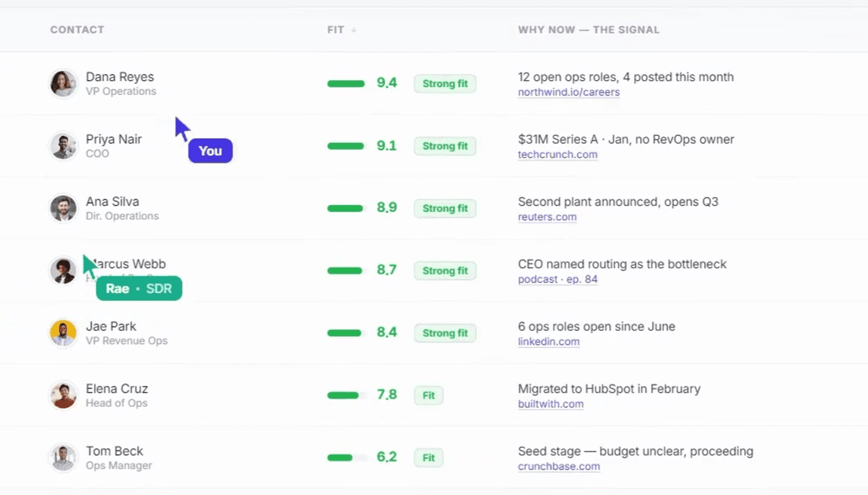Click Fit badge for Tom Beck

(429, 458)
